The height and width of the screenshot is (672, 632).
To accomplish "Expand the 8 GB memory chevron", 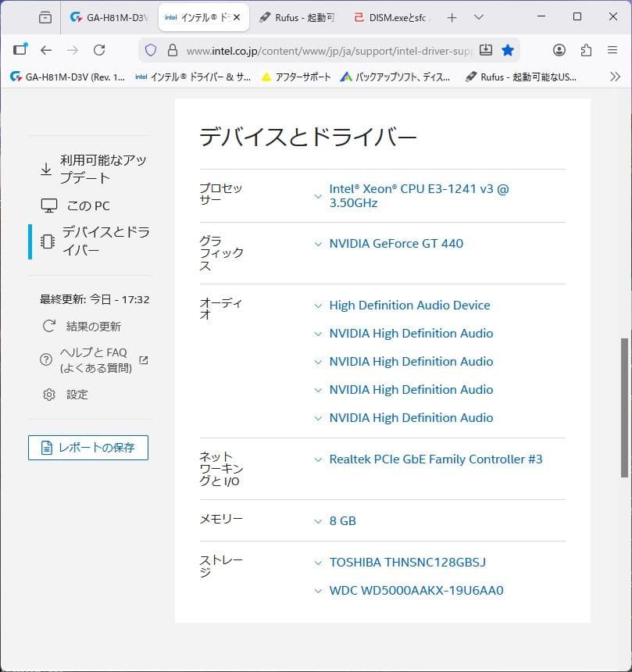I will [318, 521].
